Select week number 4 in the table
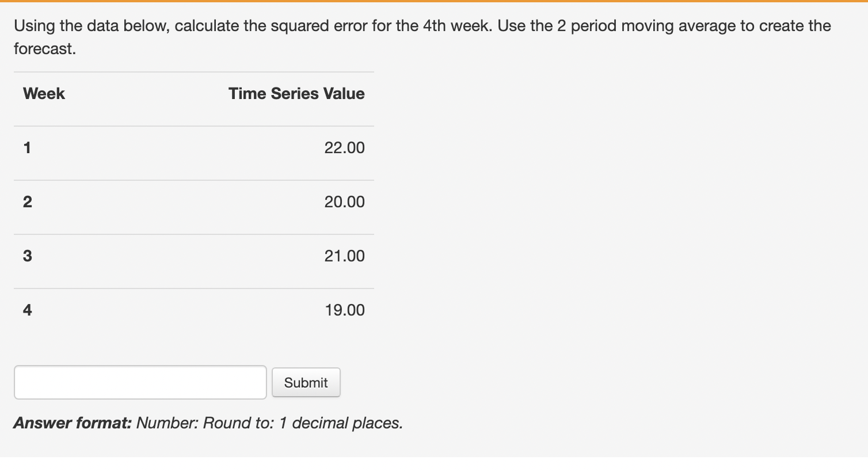Image resolution: width=868 pixels, height=471 pixels. point(26,310)
